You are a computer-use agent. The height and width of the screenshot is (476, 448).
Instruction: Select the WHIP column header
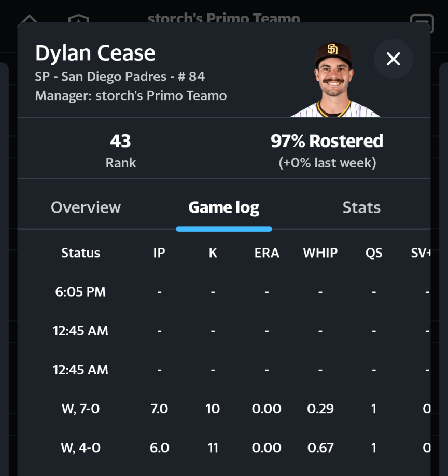(320, 253)
